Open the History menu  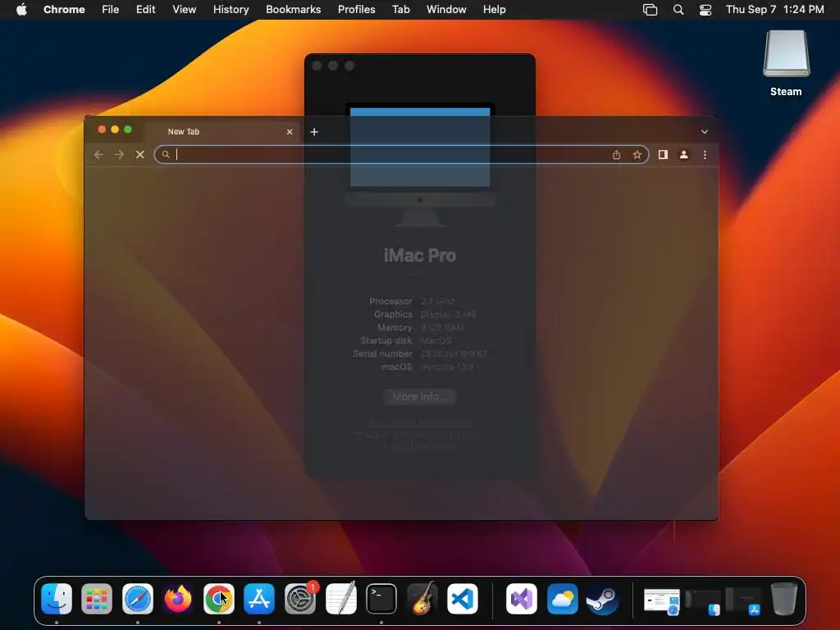[231, 10]
